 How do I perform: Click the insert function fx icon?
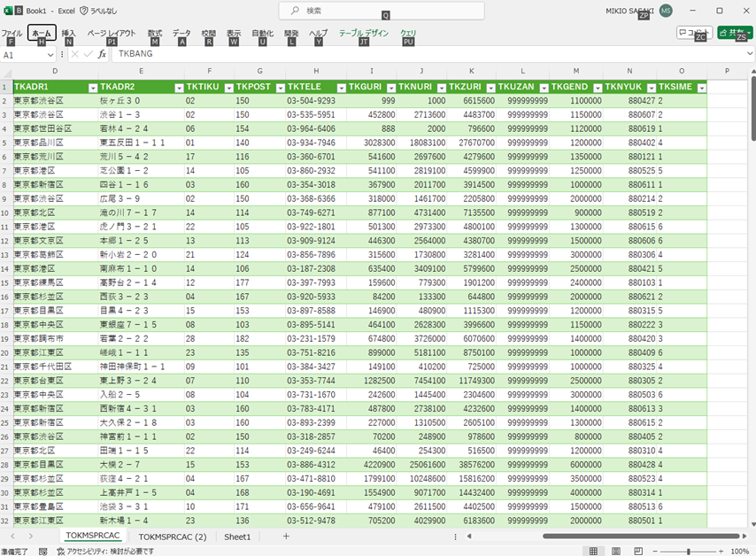[x=102, y=54]
